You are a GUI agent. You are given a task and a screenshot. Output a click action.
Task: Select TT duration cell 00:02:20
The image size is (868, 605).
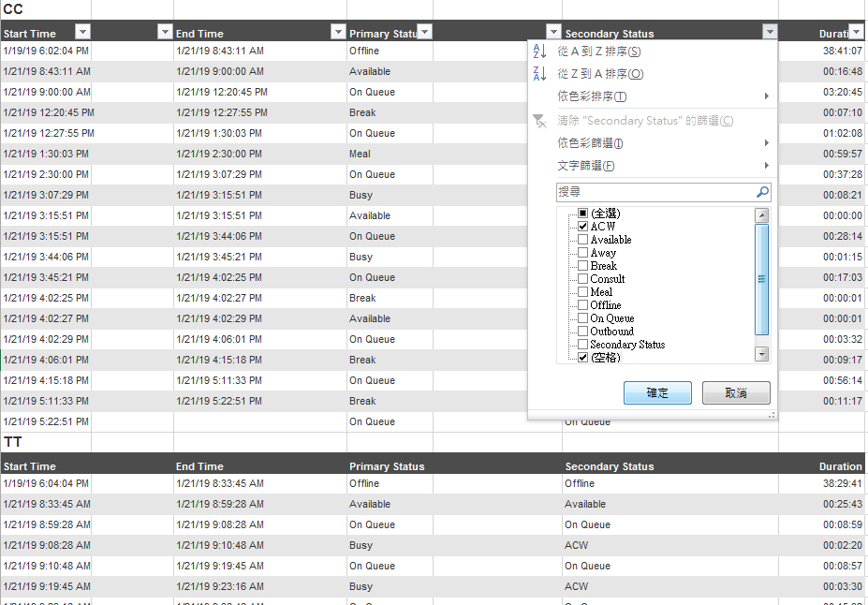point(822,545)
